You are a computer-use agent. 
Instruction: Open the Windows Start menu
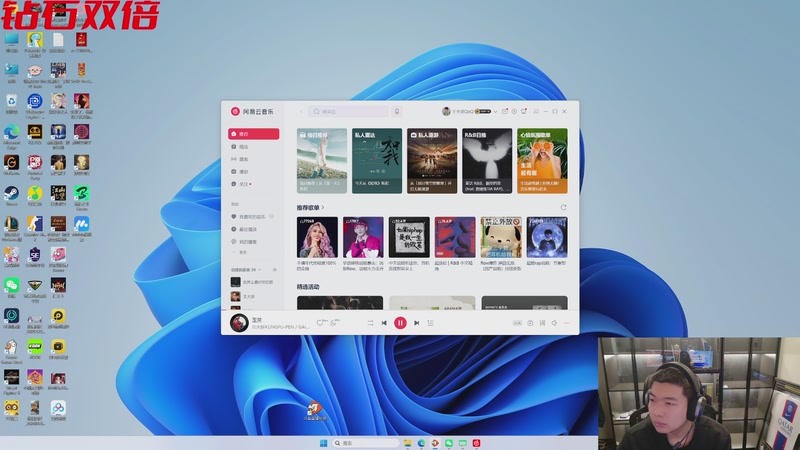(323, 443)
